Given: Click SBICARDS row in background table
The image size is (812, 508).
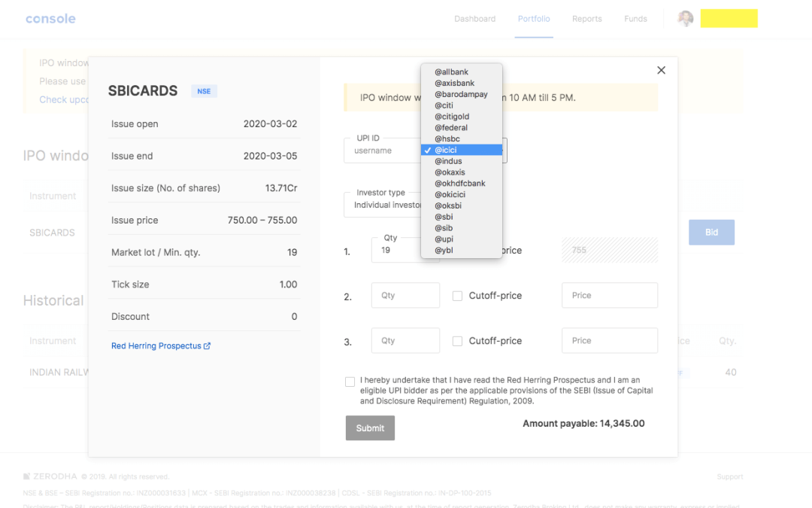Looking at the screenshot, I should (53, 233).
